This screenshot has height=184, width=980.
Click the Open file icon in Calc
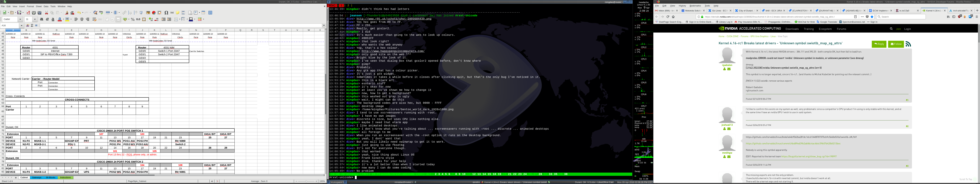[x=12, y=13]
